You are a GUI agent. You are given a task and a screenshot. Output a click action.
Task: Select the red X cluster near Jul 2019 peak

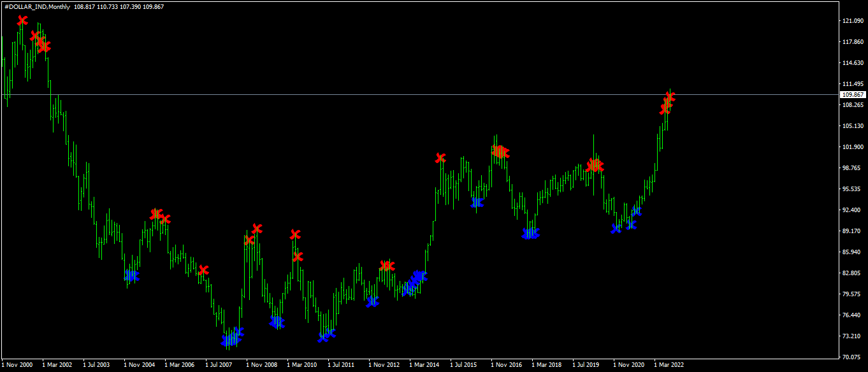[595, 166]
